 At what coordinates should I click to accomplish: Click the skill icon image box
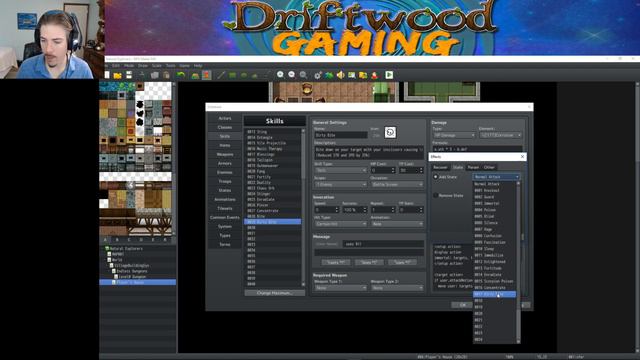point(390,132)
